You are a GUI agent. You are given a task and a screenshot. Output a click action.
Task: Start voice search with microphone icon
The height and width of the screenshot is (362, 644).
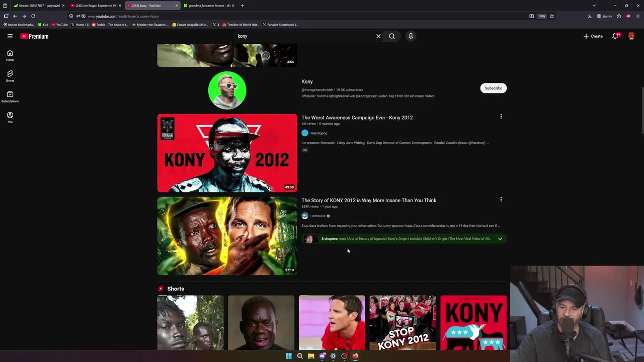pyautogui.click(x=411, y=36)
